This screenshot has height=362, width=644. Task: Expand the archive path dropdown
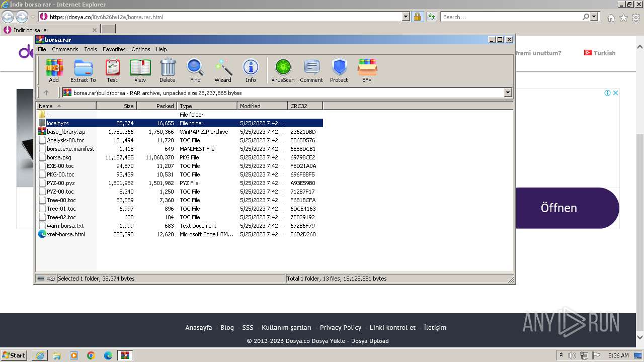508,93
